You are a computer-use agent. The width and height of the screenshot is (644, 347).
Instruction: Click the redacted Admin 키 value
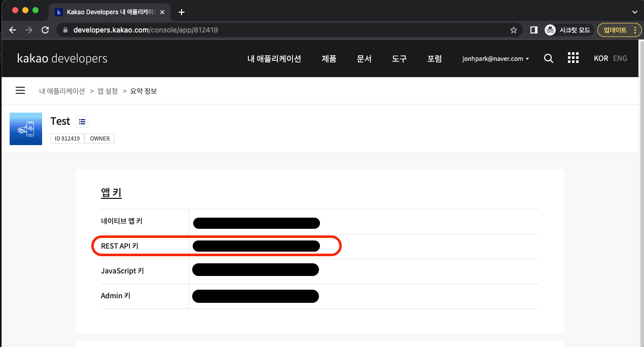(256, 296)
